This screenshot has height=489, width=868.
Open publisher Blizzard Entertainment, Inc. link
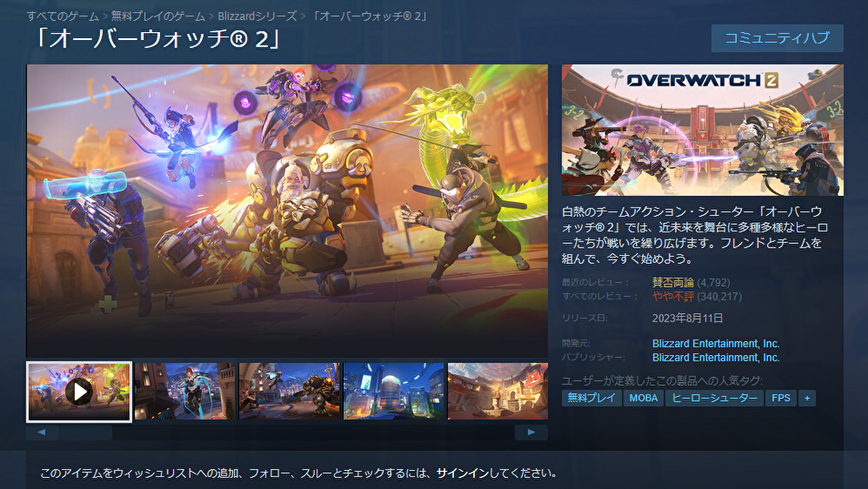pyautogui.click(x=716, y=358)
